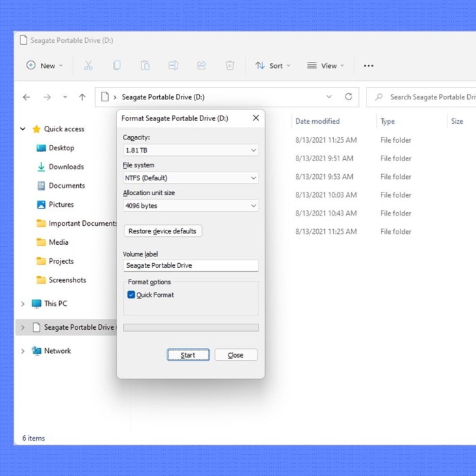Go forward with the right arrow
The image size is (476, 476).
[47, 97]
